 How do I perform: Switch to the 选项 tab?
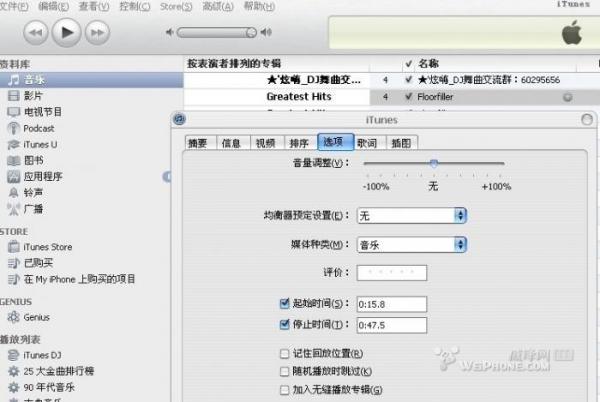coord(336,142)
